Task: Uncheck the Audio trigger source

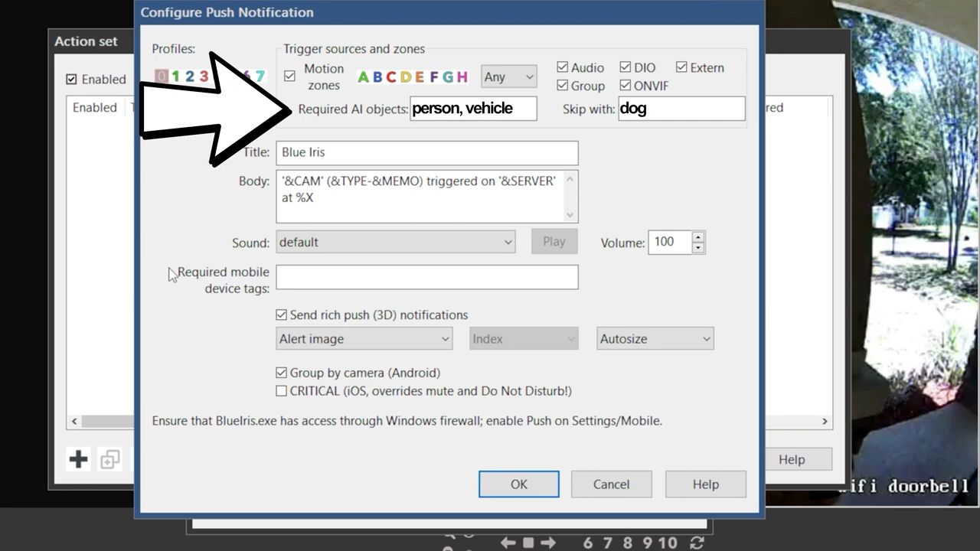Action: click(x=563, y=67)
